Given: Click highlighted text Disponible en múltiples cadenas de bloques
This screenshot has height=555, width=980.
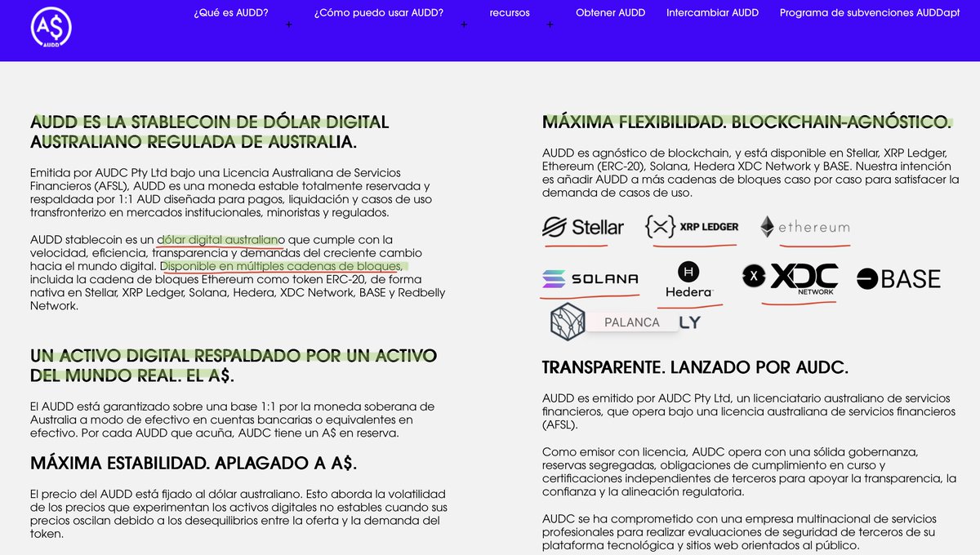Looking at the screenshot, I should tap(283, 266).
